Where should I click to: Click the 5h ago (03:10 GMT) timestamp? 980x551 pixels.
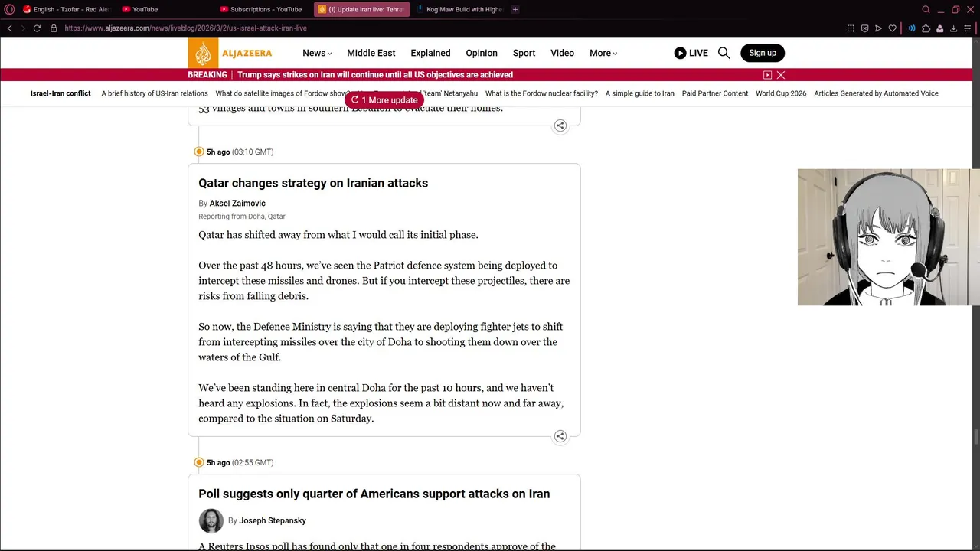pos(240,152)
